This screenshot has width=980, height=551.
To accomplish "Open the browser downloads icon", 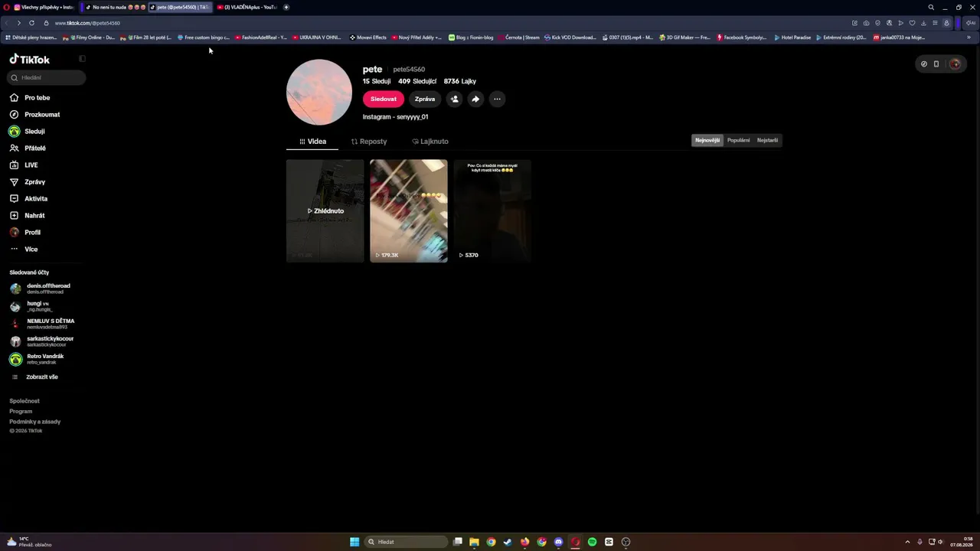I will tap(923, 23).
